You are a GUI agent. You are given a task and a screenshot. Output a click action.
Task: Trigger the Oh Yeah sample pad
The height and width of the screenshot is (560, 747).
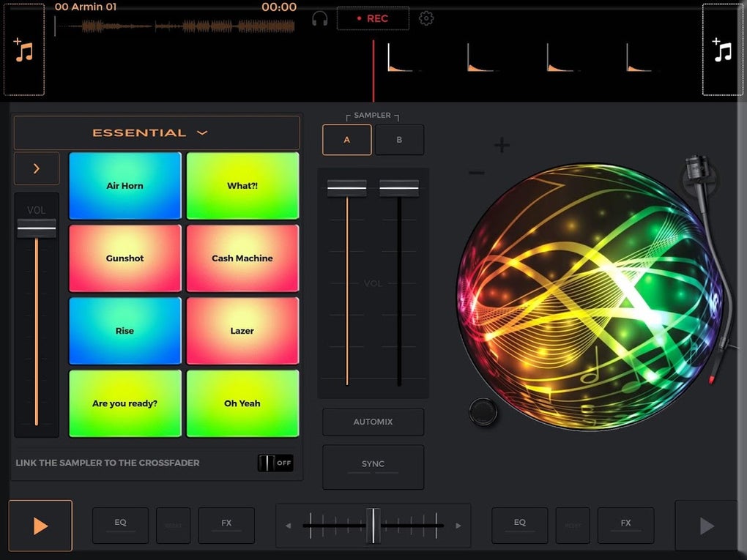242,403
